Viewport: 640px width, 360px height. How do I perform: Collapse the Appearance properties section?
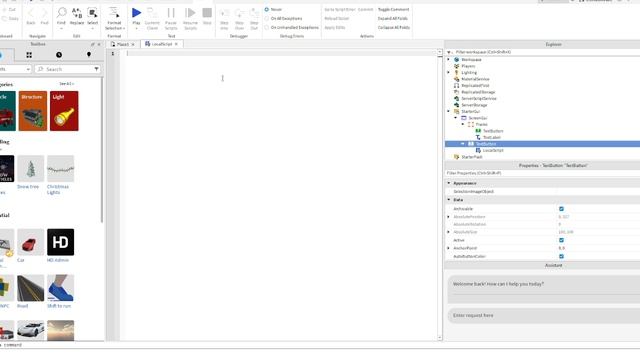point(449,184)
